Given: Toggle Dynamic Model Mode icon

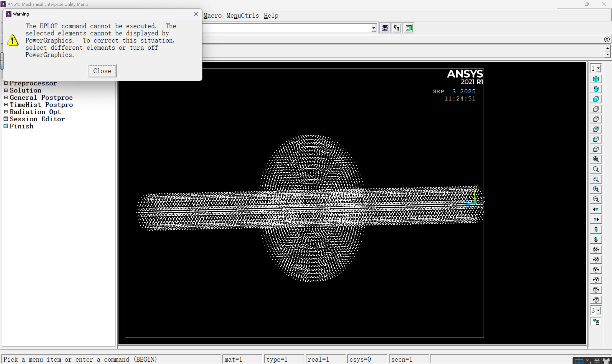Looking at the screenshot, I should coord(596,321).
